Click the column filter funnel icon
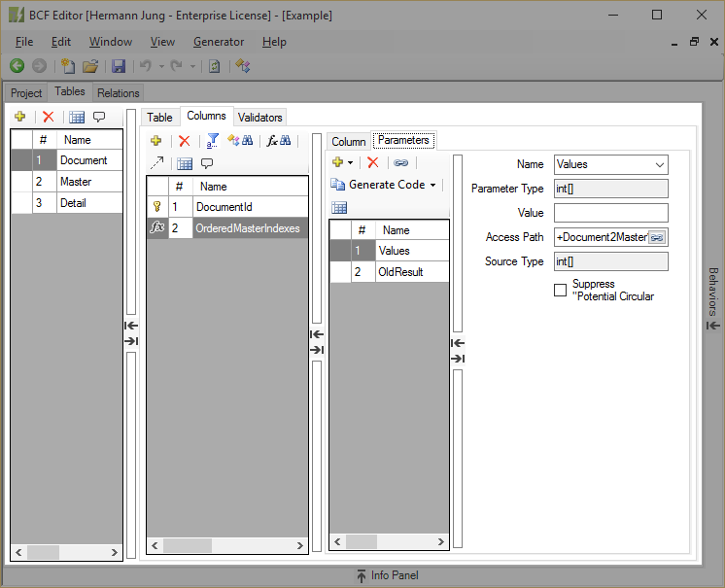Image resolution: width=725 pixels, height=588 pixels. [x=213, y=141]
